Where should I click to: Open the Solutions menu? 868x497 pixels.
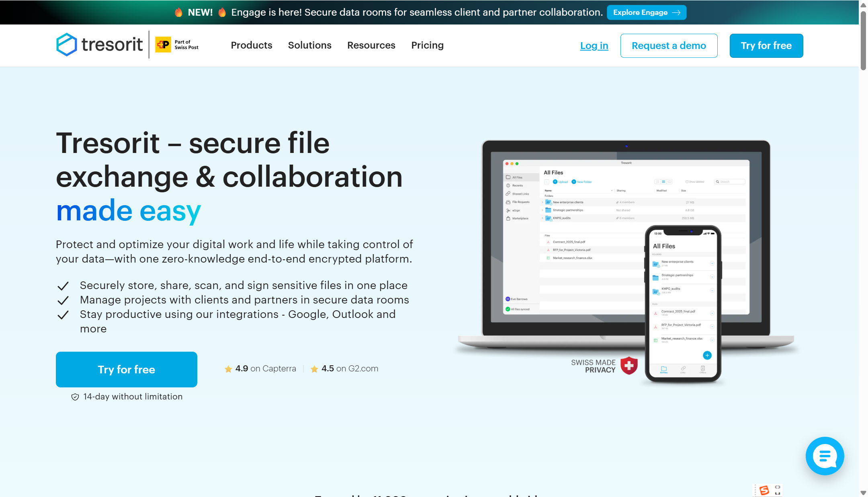[x=309, y=45]
